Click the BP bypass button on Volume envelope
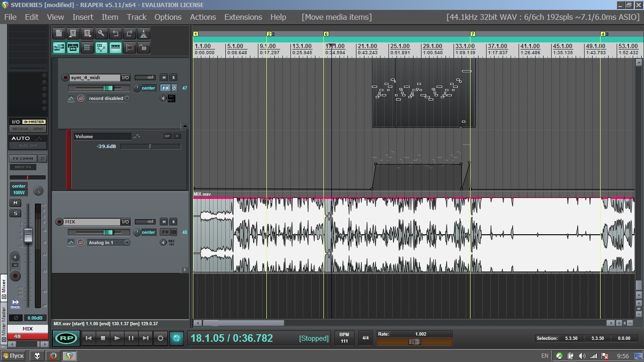The image size is (644, 362). click(167, 136)
